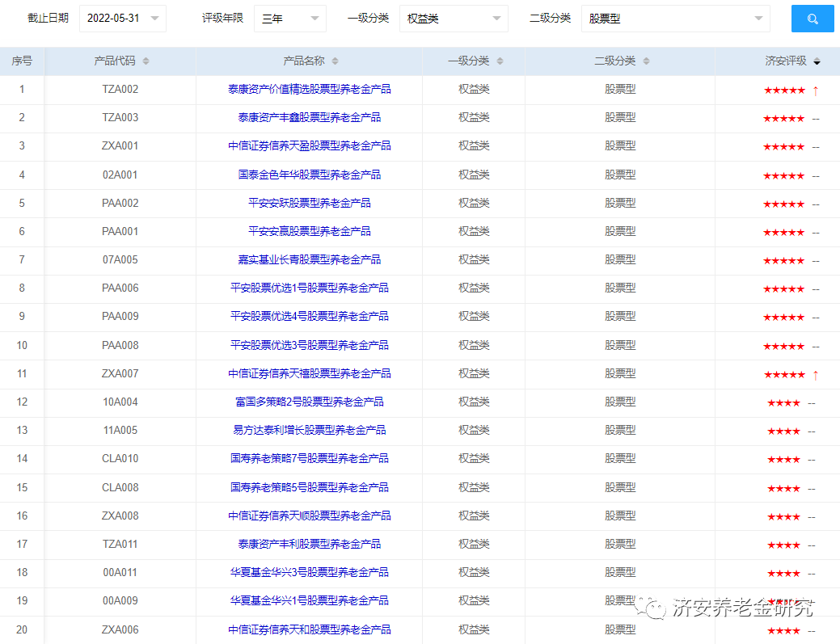Sort by 济安评级 column arrow
Viewport: 840px width, 644px height.
817,61
